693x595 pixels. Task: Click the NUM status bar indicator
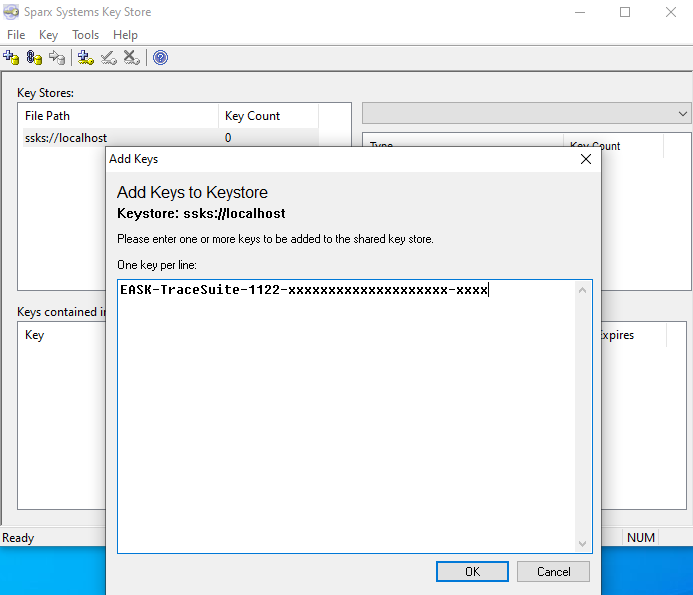tap(641, 538)
